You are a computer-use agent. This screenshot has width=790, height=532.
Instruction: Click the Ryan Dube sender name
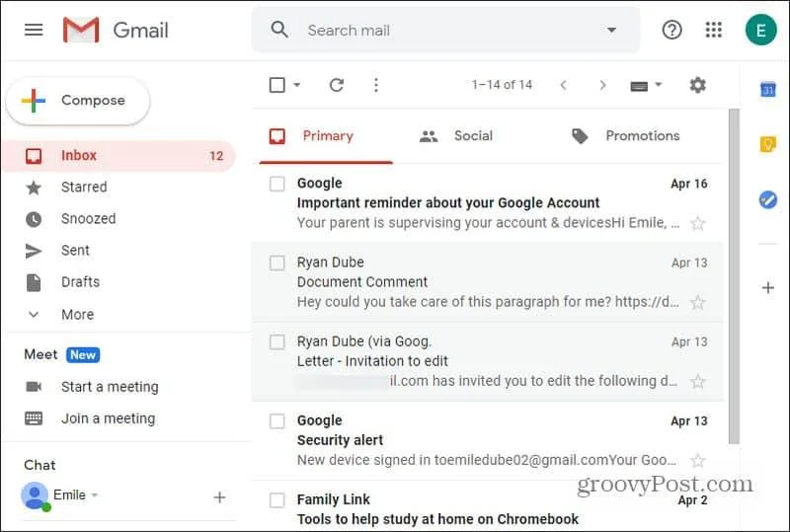tap(331, 262)
